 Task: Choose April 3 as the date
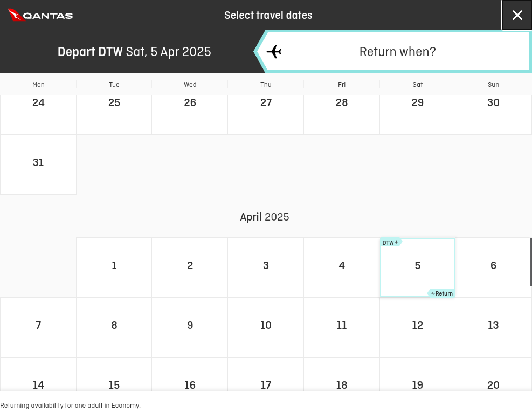tap(266, 267)
